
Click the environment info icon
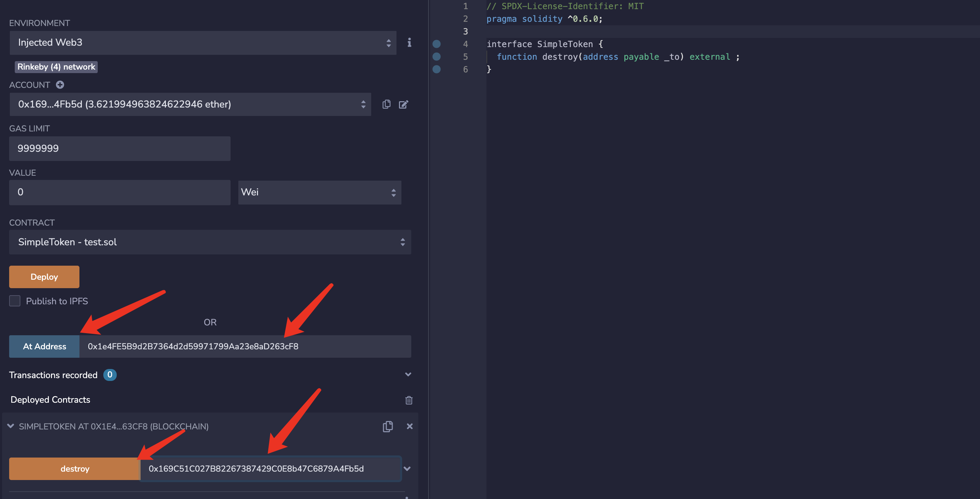tap(409, 42)
